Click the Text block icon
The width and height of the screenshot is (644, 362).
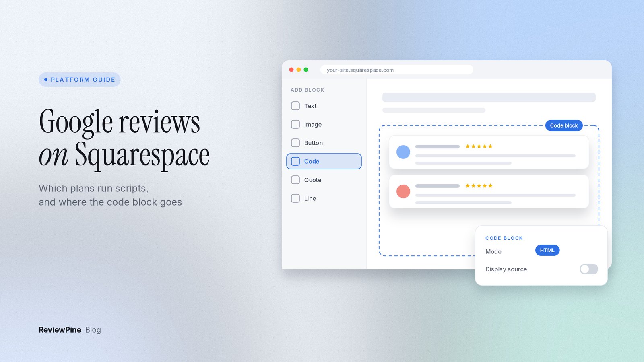point(295,106)
